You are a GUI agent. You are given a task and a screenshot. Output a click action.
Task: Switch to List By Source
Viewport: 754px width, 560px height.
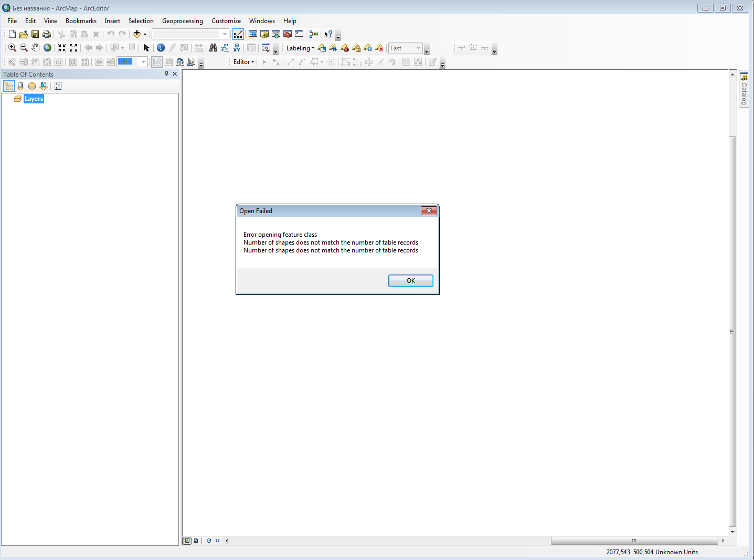tap(20, 86)
